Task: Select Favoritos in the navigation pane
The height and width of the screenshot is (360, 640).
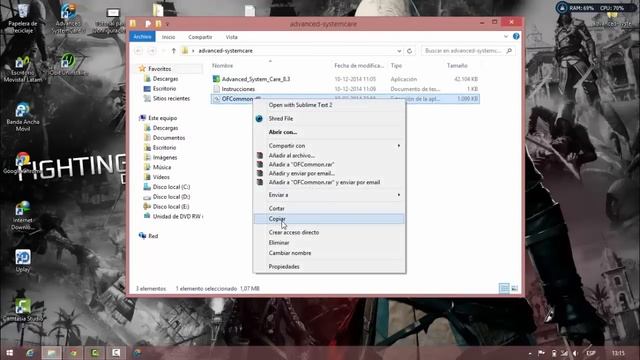Action: [159, 69]
